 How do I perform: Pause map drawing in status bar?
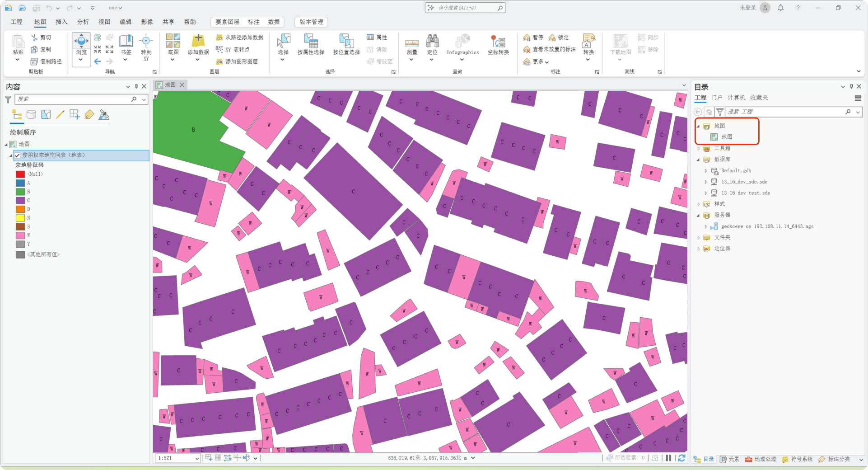[668, 458]
